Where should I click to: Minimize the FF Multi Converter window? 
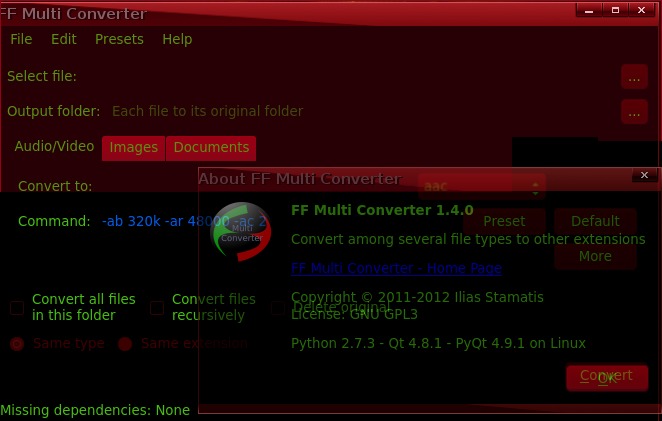(x=589, y=11)
